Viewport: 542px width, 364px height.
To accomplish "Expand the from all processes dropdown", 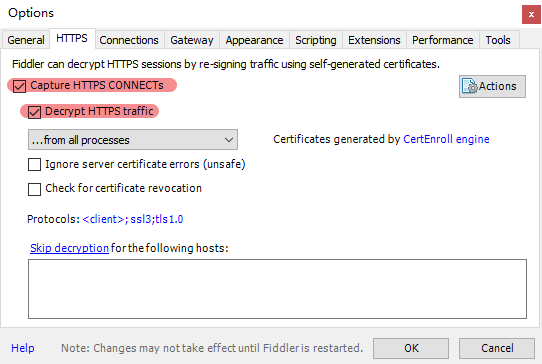I will coord(133,140).
